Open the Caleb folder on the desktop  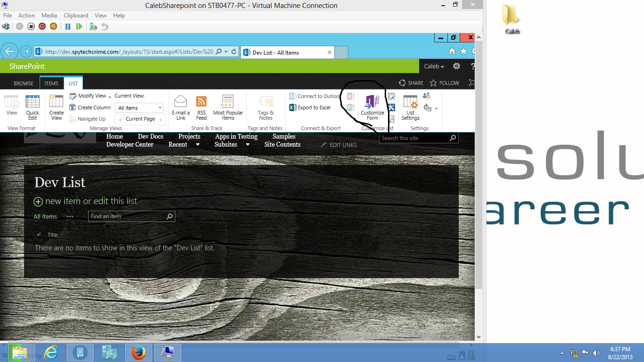[x=512, y=19]
